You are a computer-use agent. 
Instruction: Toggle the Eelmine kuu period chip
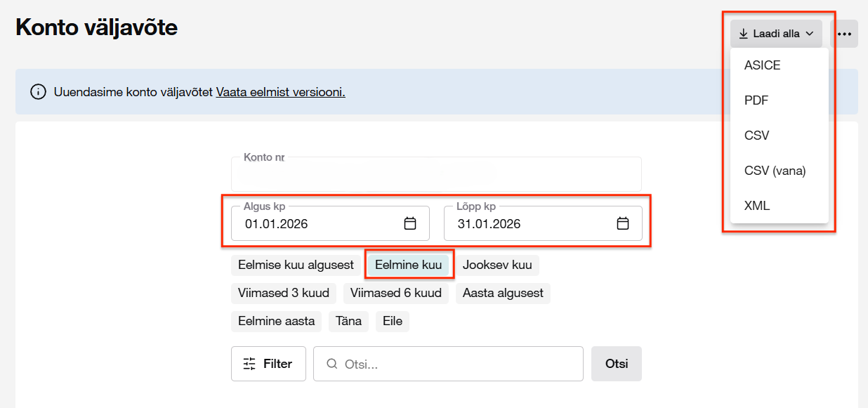tap(408, 265)
